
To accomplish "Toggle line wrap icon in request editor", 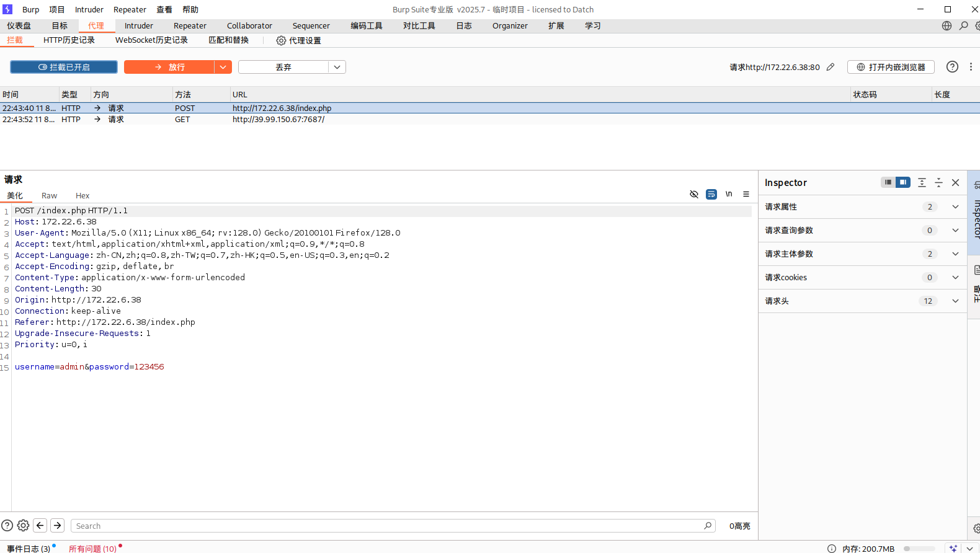I will 711,194.
